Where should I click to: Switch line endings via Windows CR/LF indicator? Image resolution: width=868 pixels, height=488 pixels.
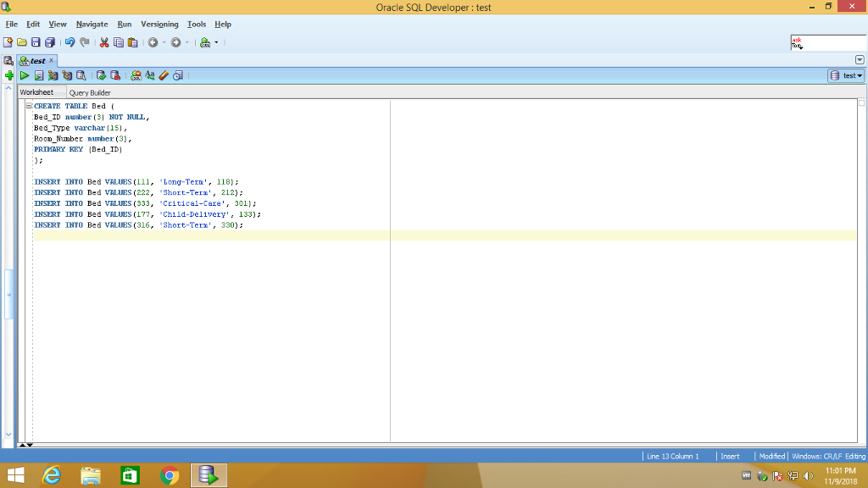pyautogui.click(x=826, y=456)
